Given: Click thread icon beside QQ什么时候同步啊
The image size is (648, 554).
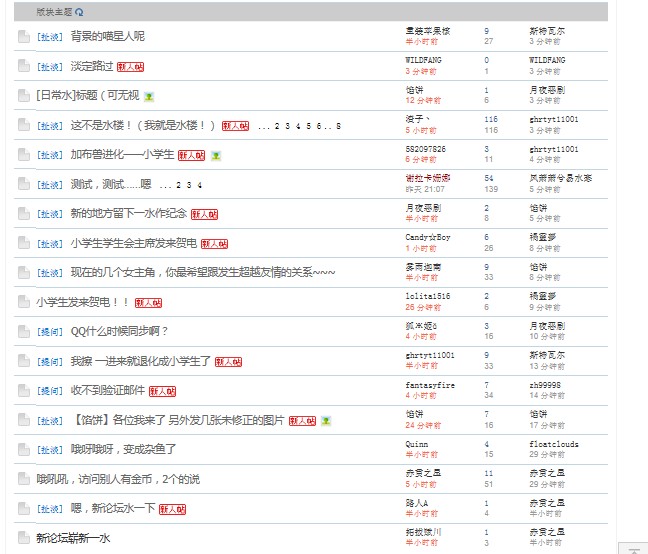Looking at the screenshot, I should (x=24, y=331).
